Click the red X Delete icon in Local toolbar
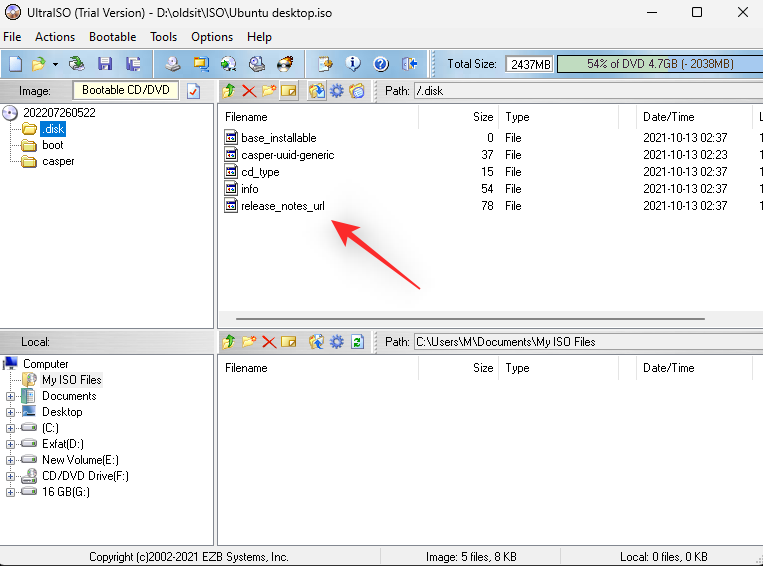Screen dimensions: 763x566 click(269, 342)
